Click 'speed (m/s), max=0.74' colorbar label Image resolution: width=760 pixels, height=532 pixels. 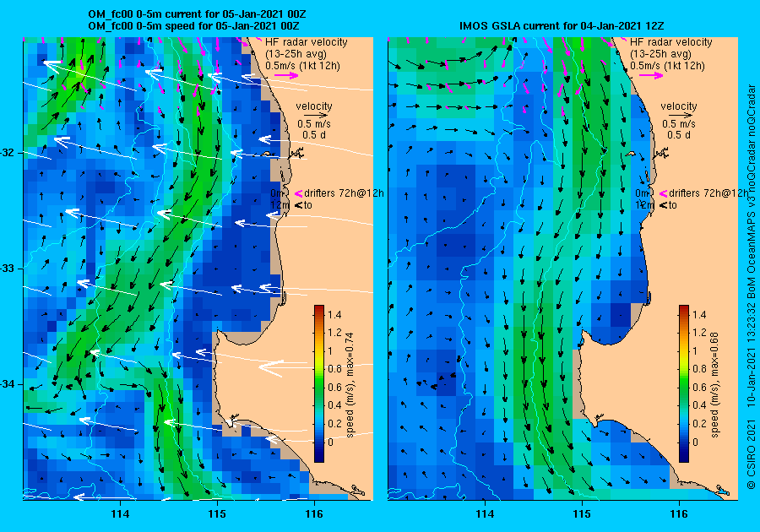[x=350, y=385]
